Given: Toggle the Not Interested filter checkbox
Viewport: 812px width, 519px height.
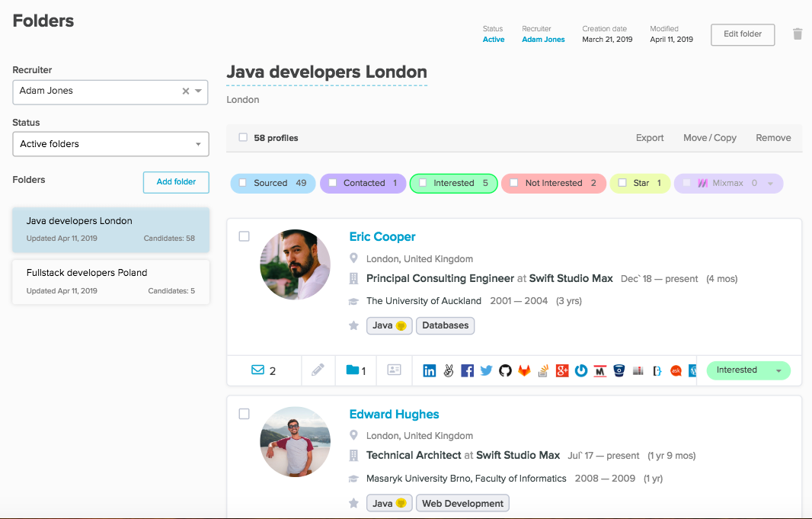Looking at the screenshot, I should 514,183.
